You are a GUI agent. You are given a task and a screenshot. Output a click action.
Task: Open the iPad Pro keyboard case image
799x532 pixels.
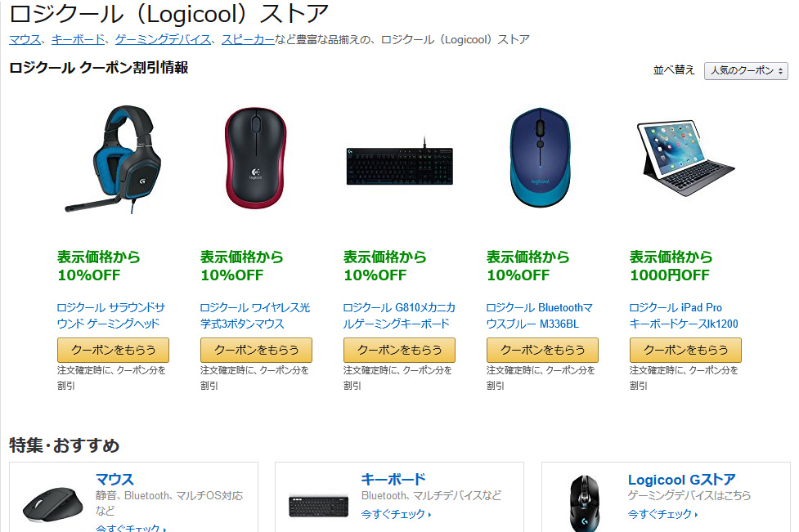(685, 157)
